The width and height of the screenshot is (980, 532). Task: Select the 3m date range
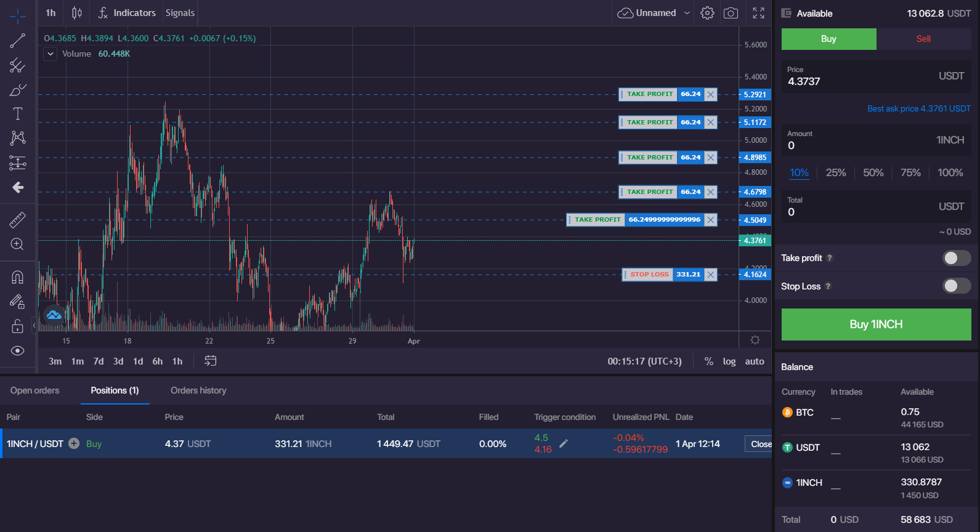(55, 361)
